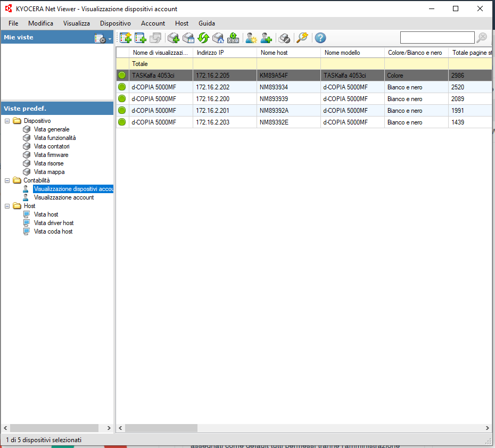This screenshot has height=448, width=495.
Task: Select Vista contatori in tree
Action: tap(52, 146)
